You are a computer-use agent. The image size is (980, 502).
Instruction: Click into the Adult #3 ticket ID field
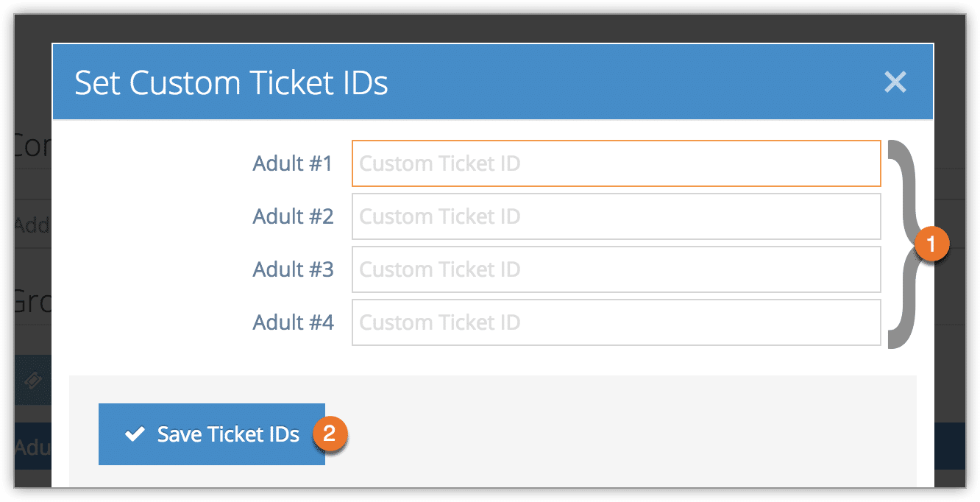(617, 269)
